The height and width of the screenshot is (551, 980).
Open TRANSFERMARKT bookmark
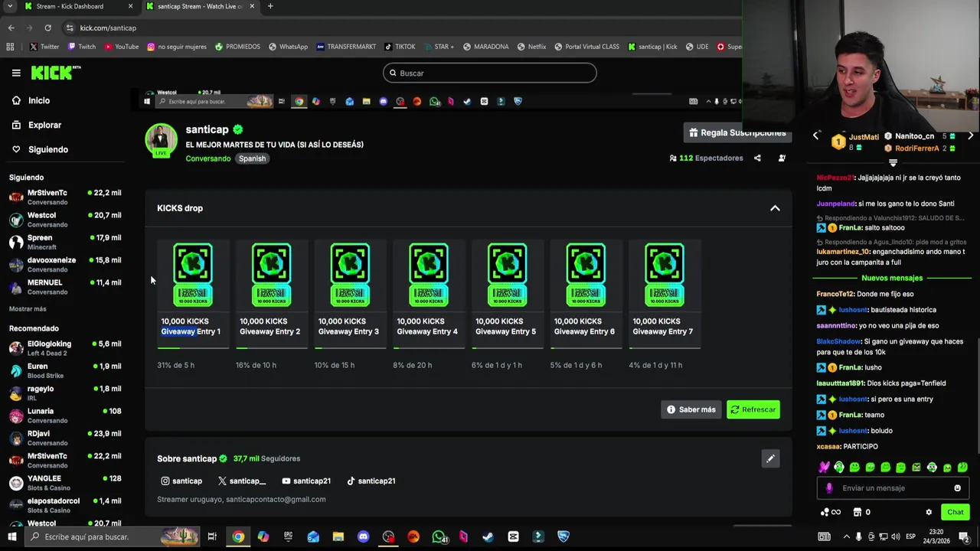click(x=346, y=47)
